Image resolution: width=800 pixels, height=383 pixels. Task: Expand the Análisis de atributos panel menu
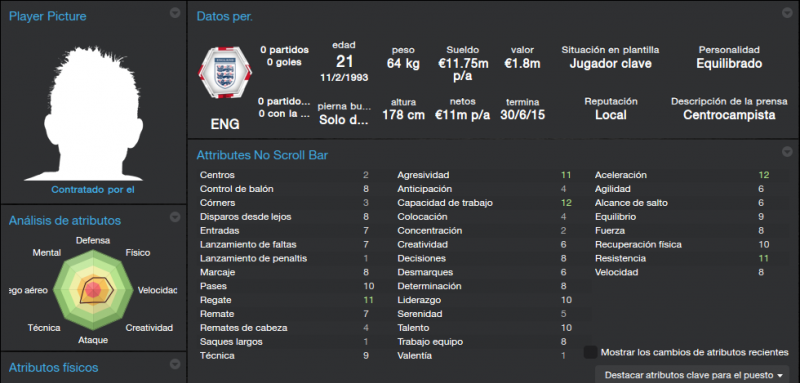(x=175, y=217)
